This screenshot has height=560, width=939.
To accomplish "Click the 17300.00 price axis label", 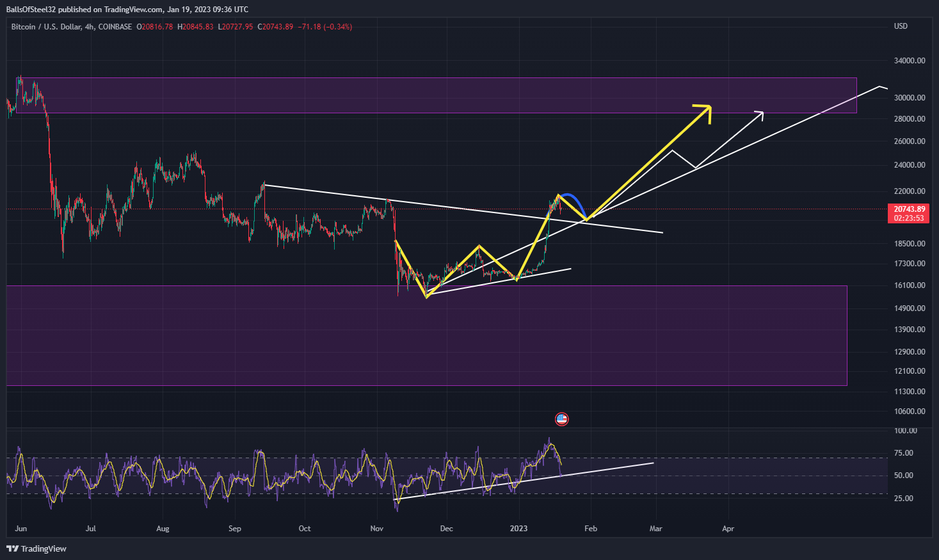I will tap(910, 264).
